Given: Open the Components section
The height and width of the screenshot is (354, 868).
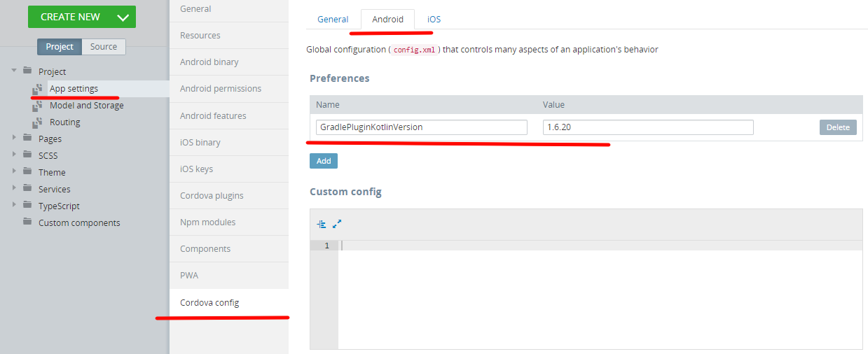Looking at the screenshot, I should [229, 248].
